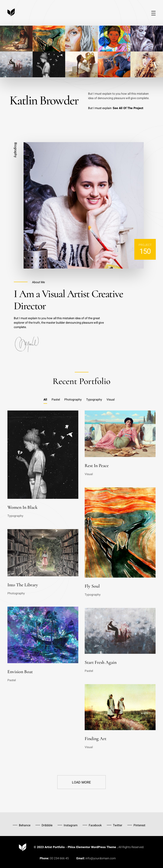Click the white leaf logo in footer
The height and width of the screenshot is (868, 163).
coord(23,847)
